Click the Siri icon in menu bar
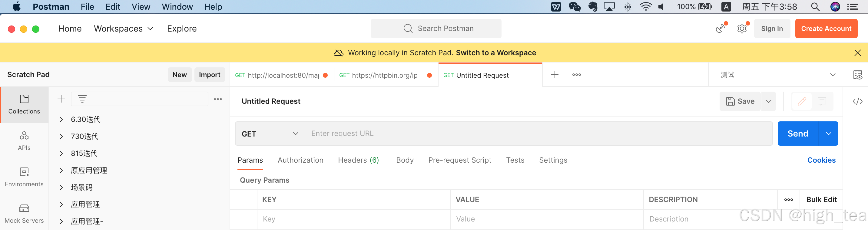 point(835,7)
